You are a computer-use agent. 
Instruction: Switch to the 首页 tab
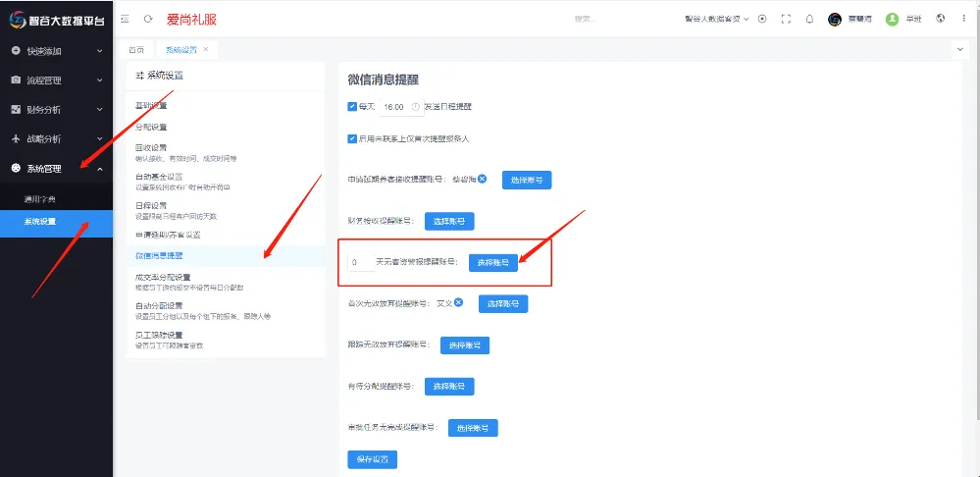click(x=135, y=48)
